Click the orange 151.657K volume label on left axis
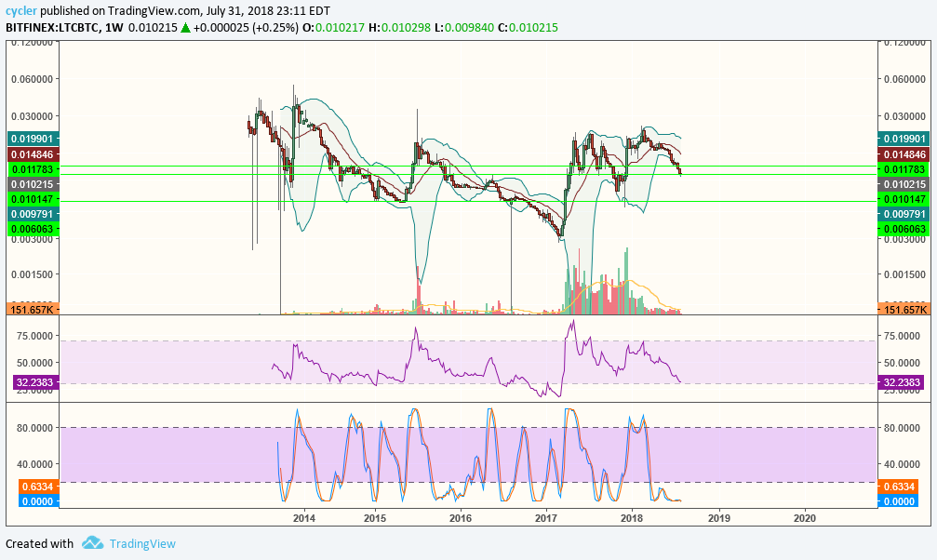This screenshot has width=937, height=560. click(33, 310)
